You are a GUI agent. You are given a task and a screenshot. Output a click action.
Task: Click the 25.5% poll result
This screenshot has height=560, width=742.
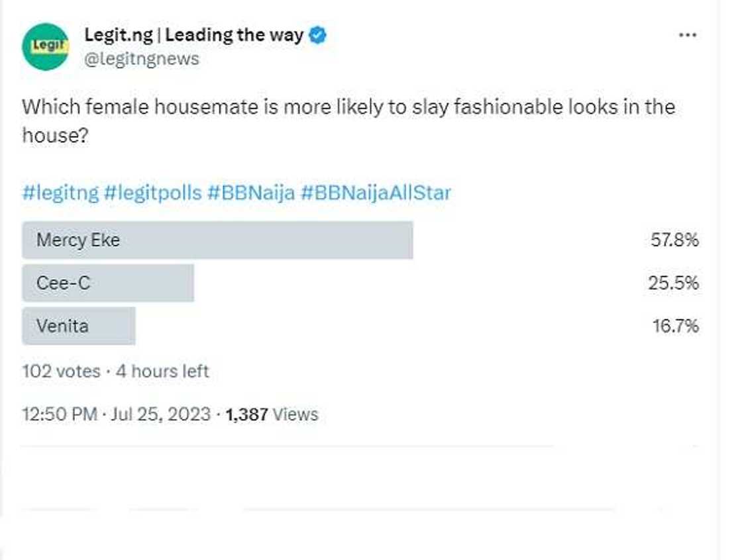point(673,283)
